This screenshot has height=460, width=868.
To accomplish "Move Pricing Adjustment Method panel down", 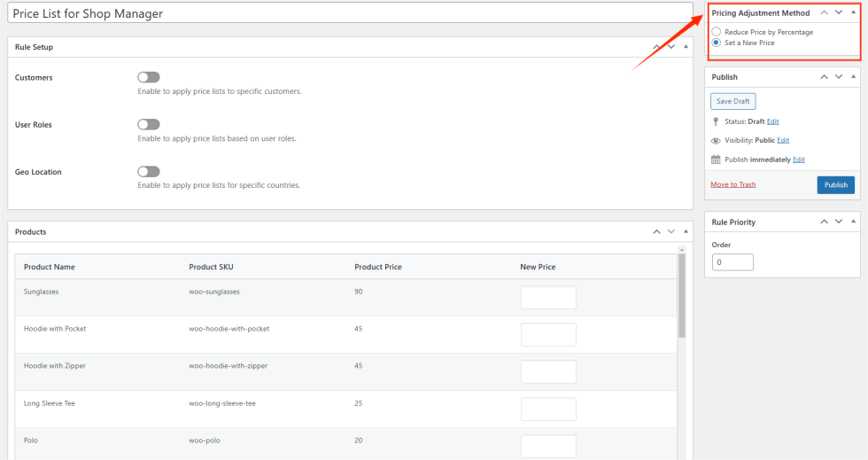I will (838, 12).
